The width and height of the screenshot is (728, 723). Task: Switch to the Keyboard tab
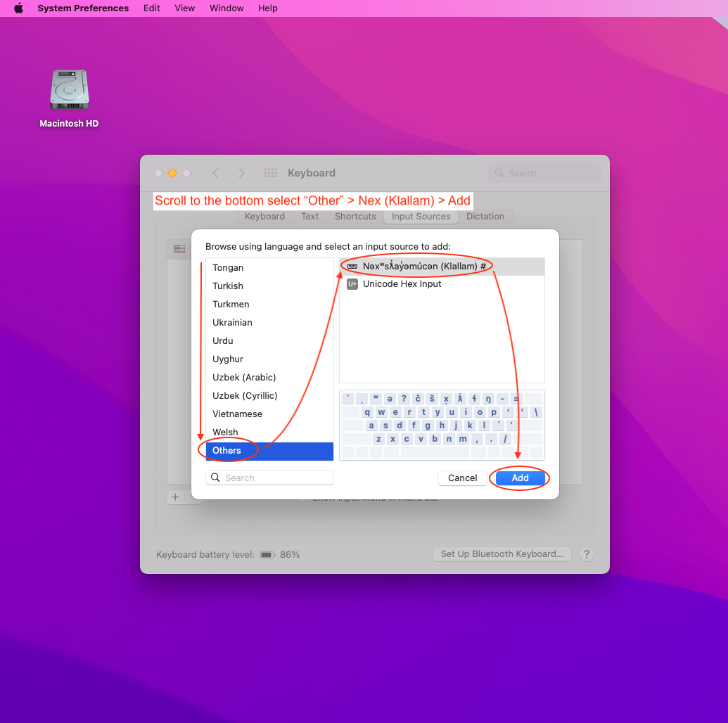point(264,216)
